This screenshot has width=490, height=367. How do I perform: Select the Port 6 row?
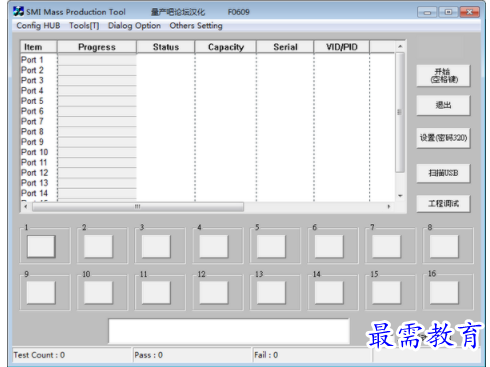point(208,111)
